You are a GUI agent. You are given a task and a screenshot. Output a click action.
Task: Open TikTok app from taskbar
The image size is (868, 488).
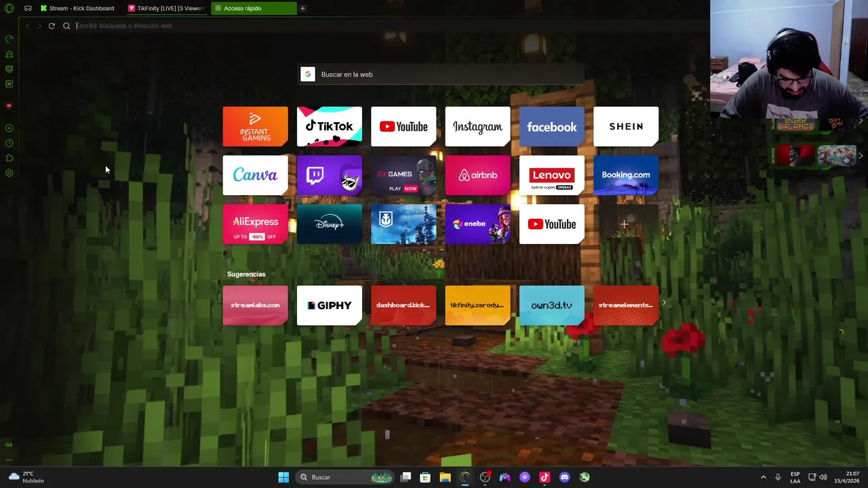545,477
